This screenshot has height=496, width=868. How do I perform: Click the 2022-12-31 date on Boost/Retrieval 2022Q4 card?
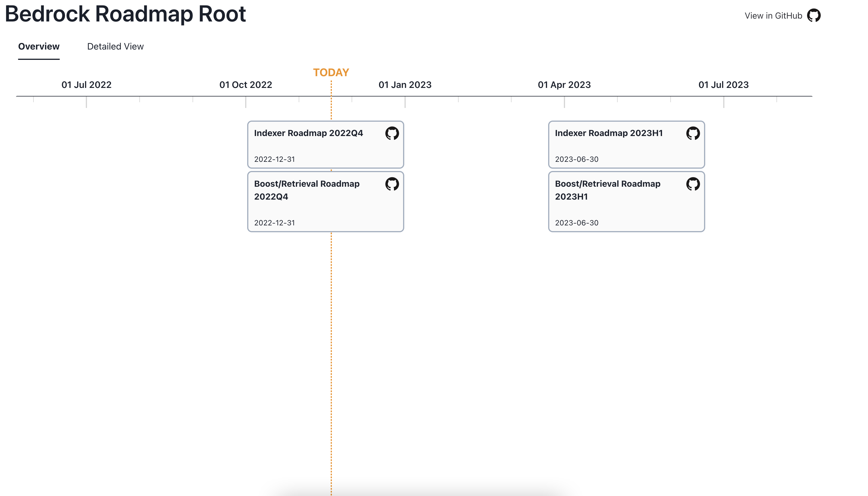274,223
